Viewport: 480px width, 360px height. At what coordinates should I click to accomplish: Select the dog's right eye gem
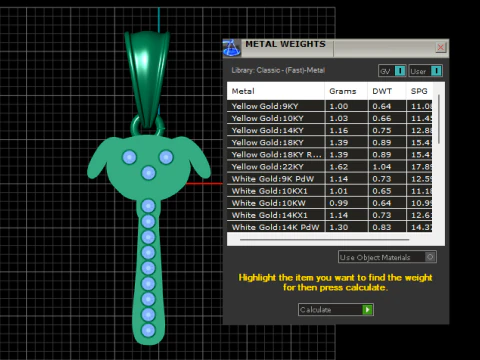(166, 157)
